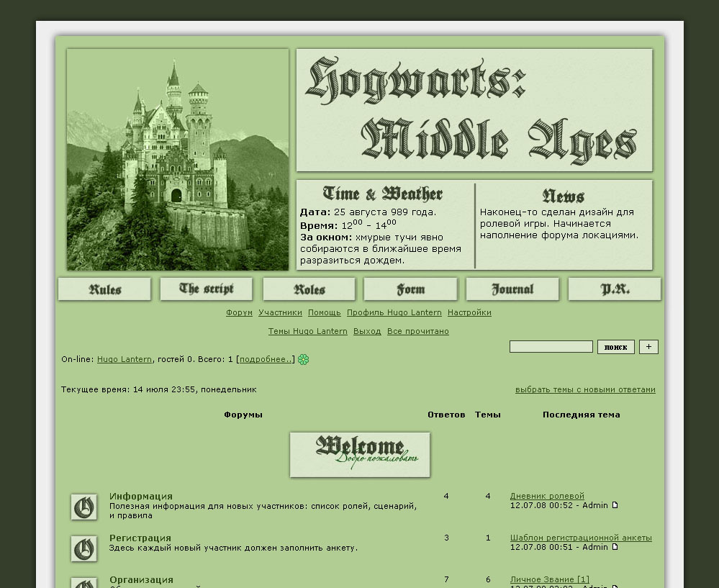Viewport: 719px width, 588px height.
Task: Open the Регистрация forum
Action: [x=140, y=538]
